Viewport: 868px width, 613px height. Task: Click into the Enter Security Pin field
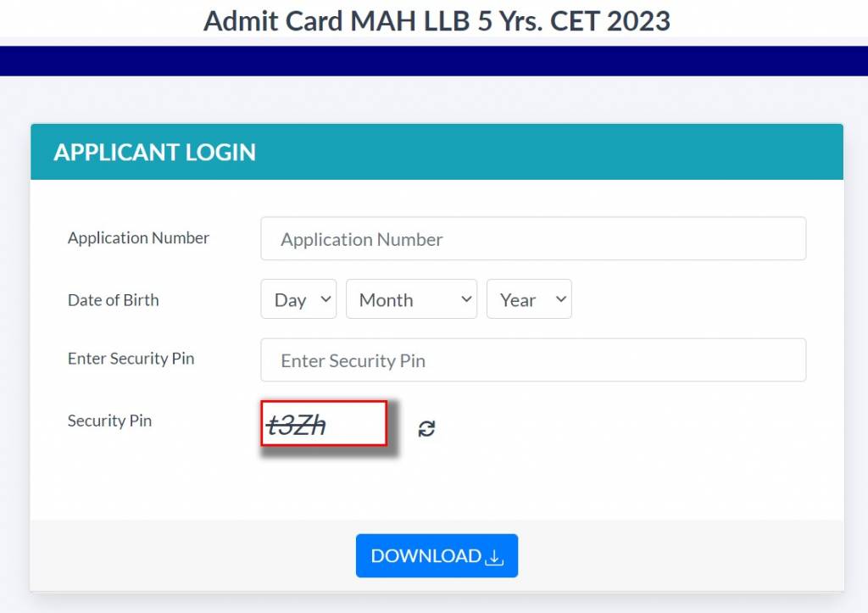point(533,360)
